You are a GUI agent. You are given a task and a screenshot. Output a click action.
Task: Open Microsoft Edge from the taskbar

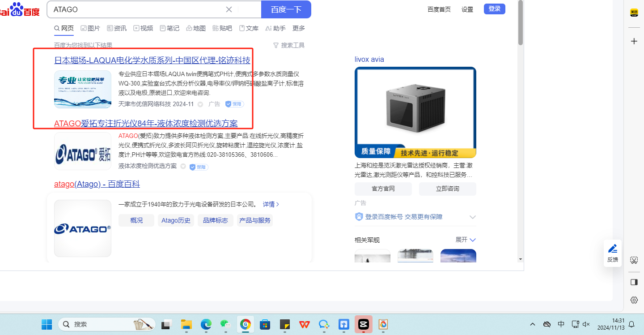coord(206,324)
